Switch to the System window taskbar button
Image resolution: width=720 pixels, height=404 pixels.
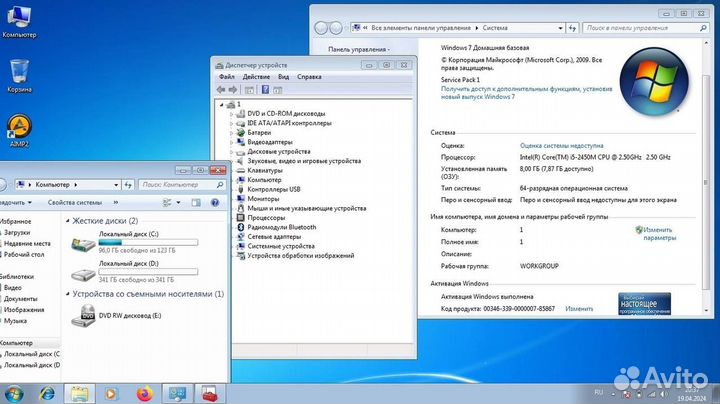pyautogui.click(x=177, y=394)
